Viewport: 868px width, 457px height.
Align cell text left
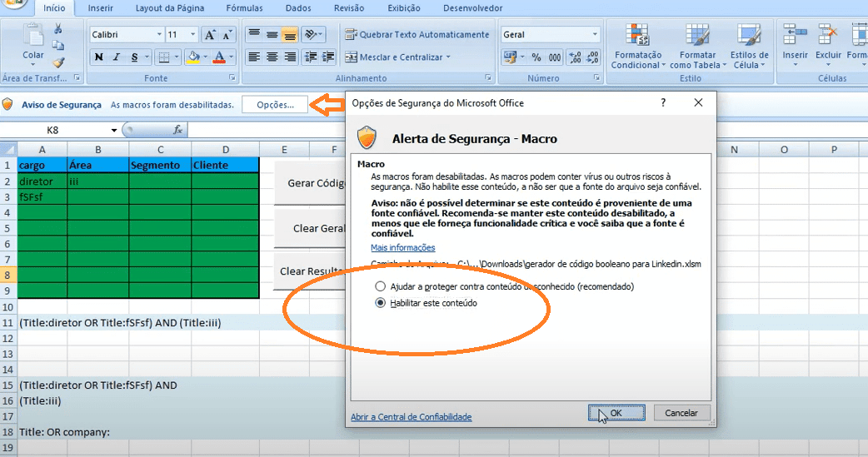click(254, 57)
